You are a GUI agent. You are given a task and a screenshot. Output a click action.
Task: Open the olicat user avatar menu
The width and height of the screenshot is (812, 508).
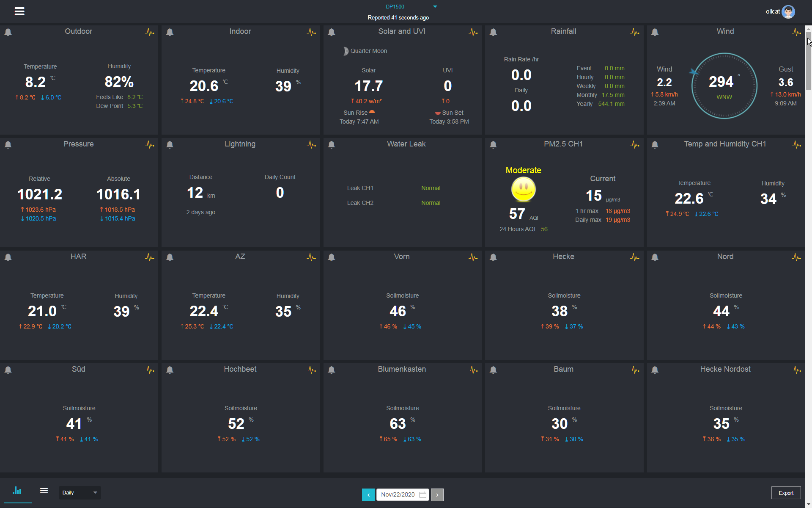tap(788, 12)
